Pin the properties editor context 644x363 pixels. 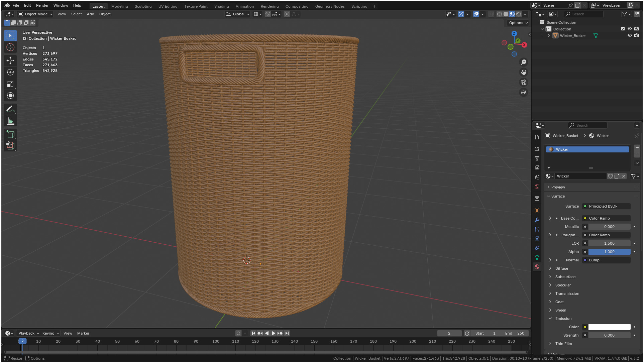[637, 136]
